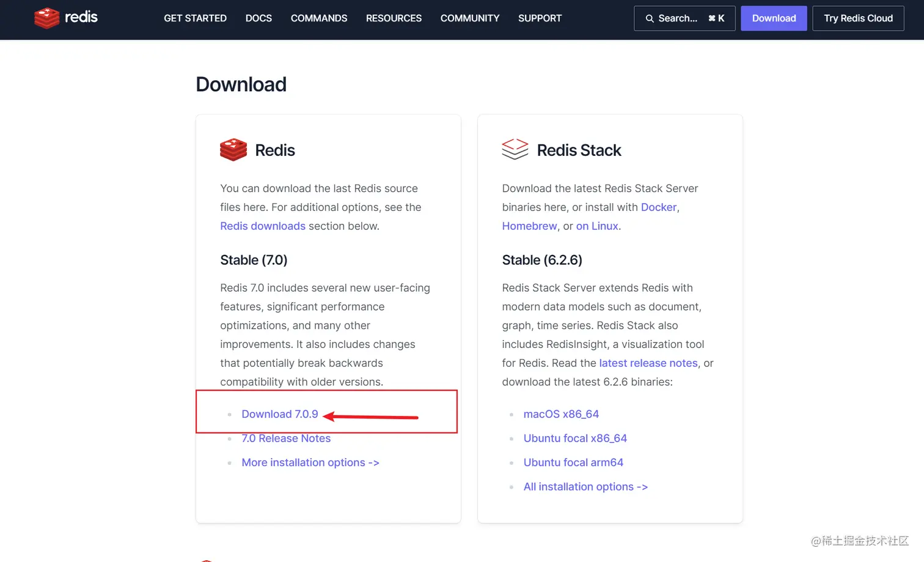The height and width of the screenshot is (562, 924).
Task: Open the DOCS menu item
Action: [x=258, y=18]
